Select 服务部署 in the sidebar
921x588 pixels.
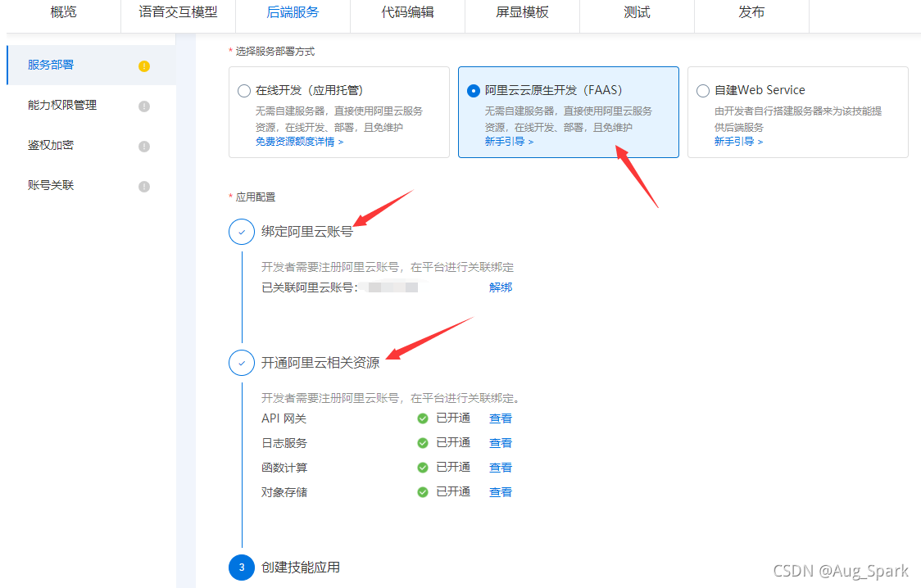(91, 66)
